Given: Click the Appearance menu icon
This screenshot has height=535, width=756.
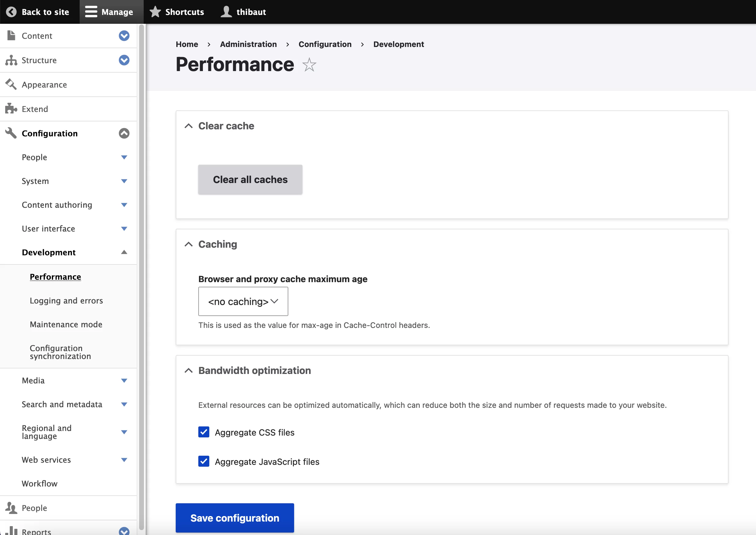Looking at the screenshot, I should 12,84.
